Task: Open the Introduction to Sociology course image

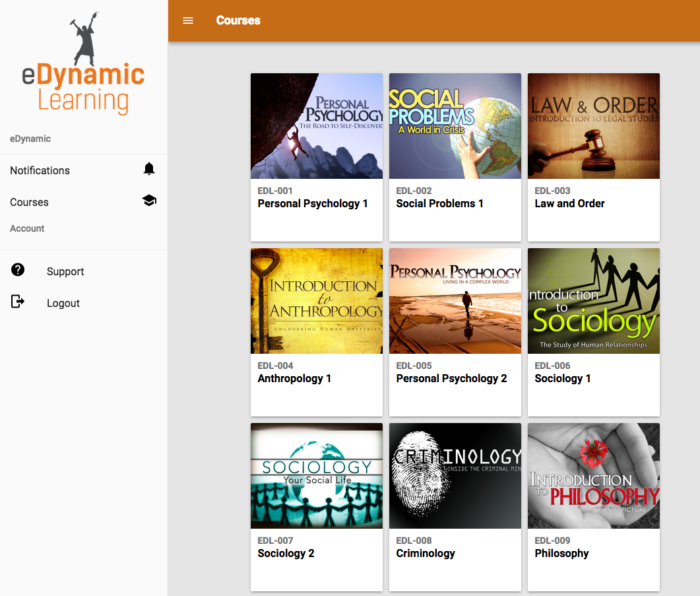Action: pos(594,301)
